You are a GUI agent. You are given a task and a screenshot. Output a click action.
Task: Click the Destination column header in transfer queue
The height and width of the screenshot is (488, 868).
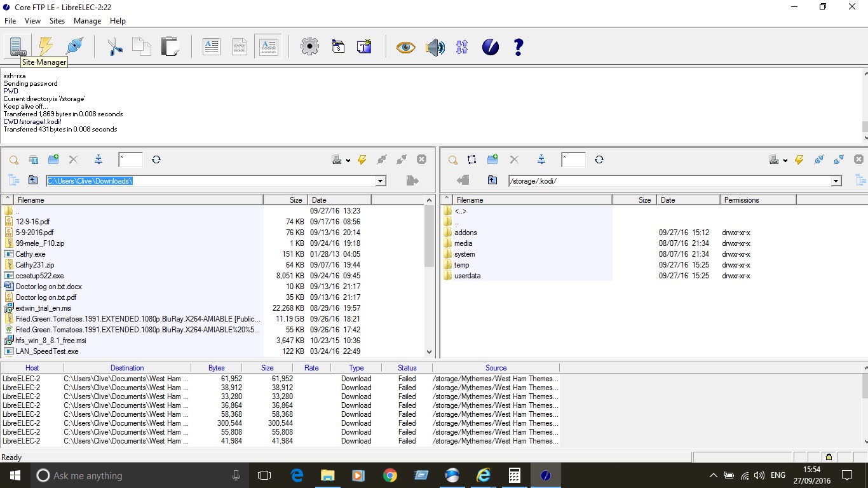(127, 368)
